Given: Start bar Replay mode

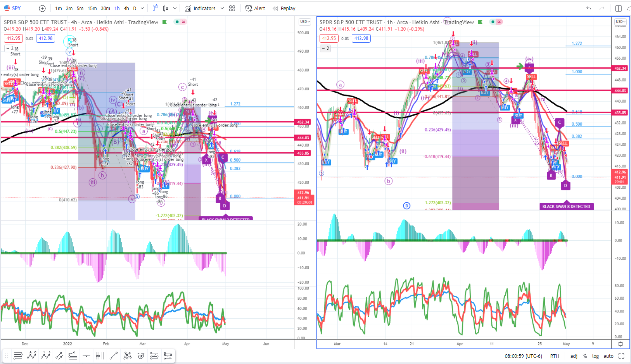Looking at the screenshot, I should click(x=284, y=8).
